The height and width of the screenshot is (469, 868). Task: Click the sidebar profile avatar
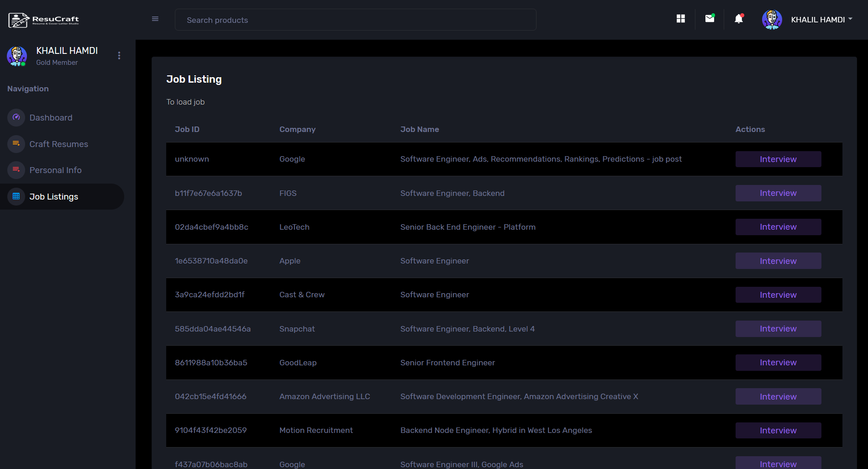tap(17, 56)
